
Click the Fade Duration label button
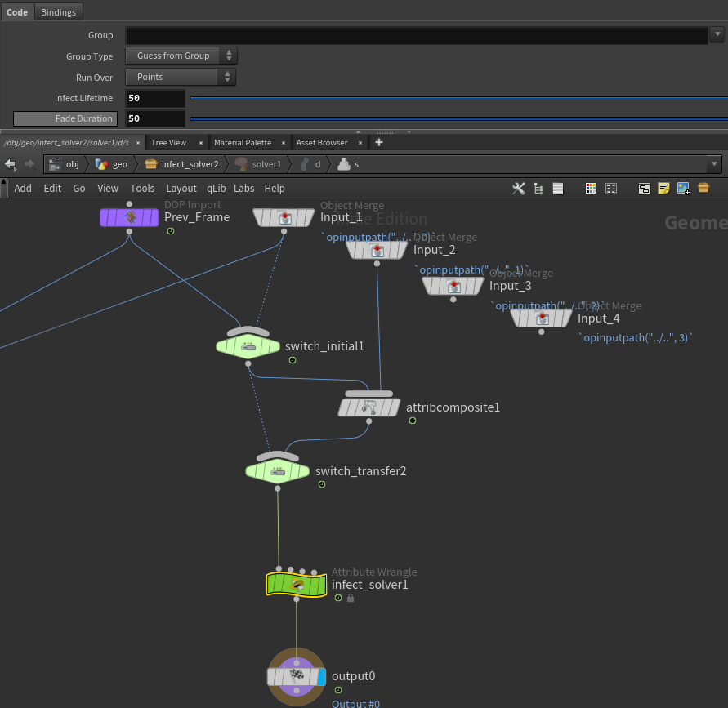[x=65, y=118]
